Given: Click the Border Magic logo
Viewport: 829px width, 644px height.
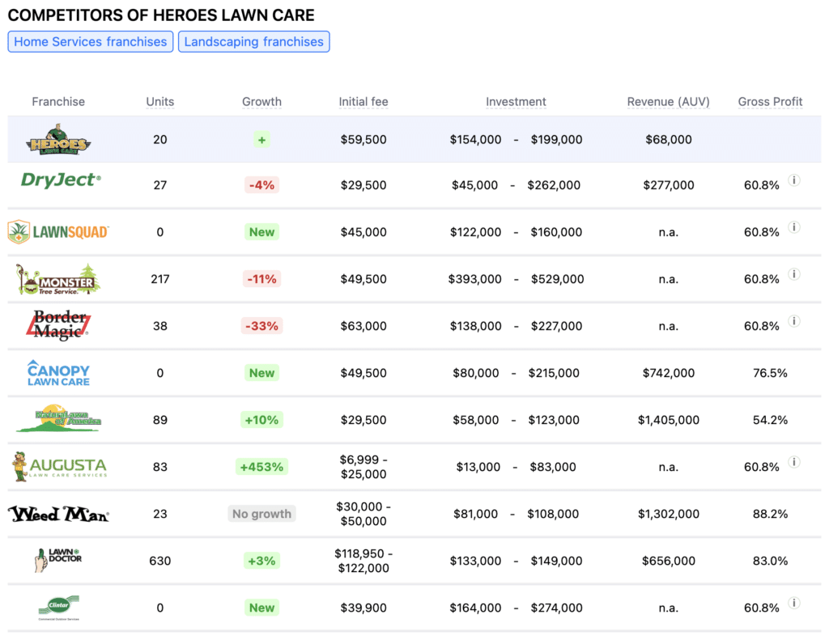Looking at the screenshot, I should click(x=58, y=325).
